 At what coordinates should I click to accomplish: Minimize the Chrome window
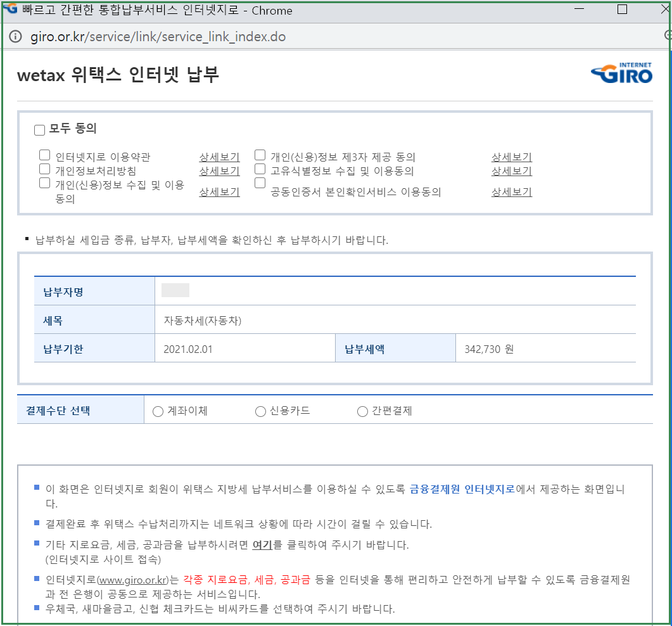(x=579, y=9)
